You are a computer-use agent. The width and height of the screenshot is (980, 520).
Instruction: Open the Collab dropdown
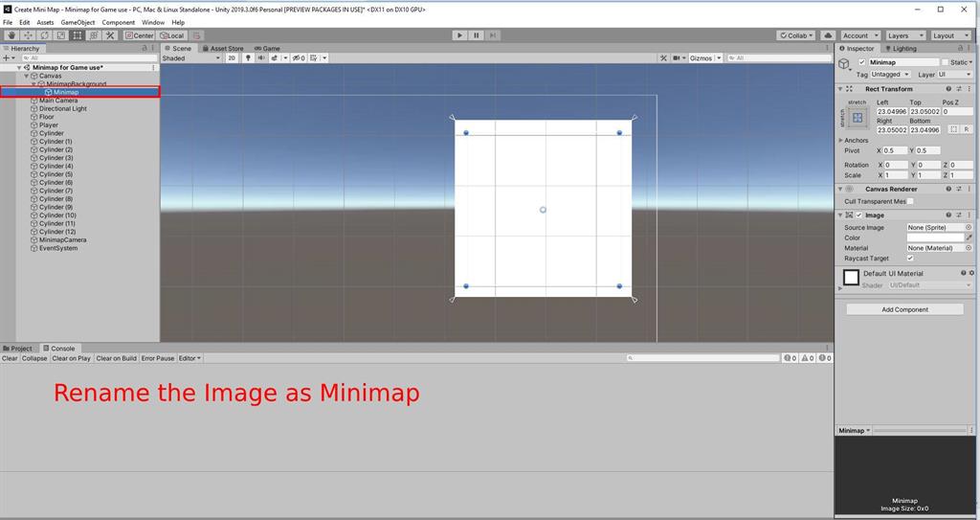[795, 35]
